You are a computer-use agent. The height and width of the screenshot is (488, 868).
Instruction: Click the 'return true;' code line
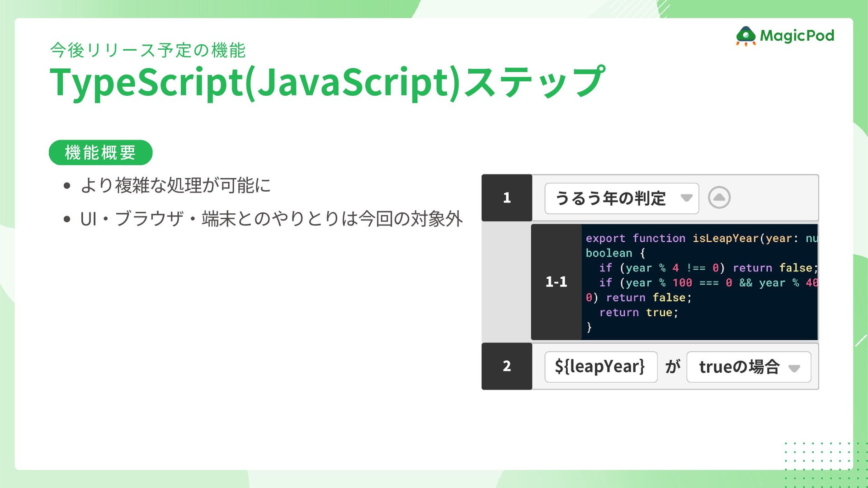[x=638, y=313]
